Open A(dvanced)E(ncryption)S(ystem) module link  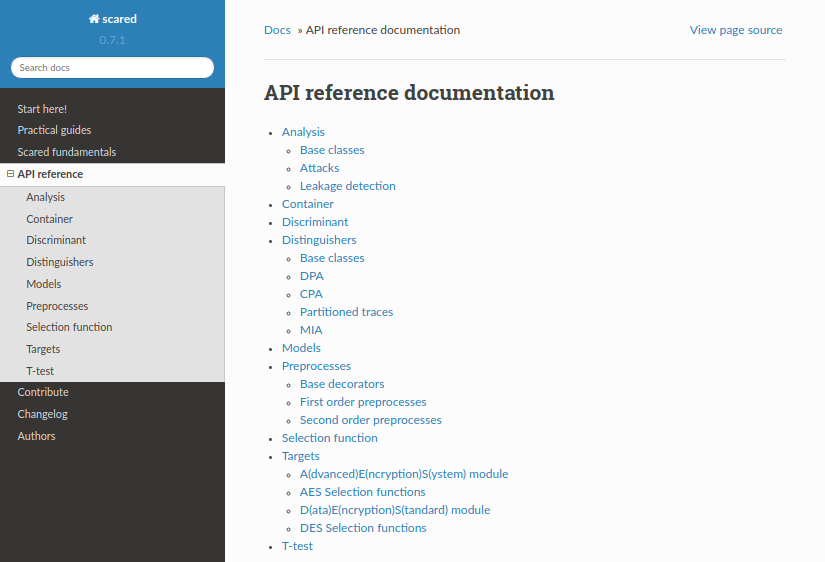tap(404, 474)
